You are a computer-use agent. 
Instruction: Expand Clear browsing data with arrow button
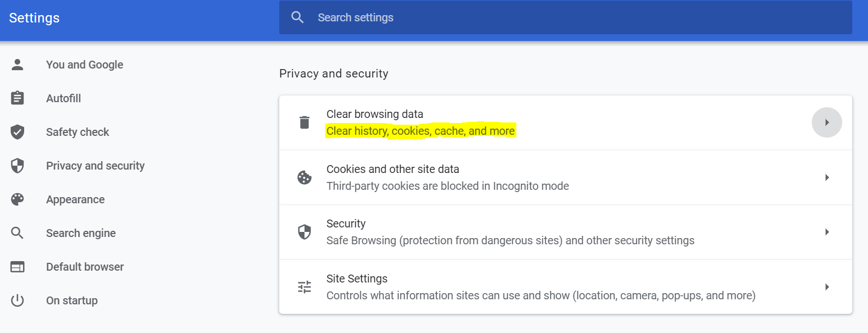click(826, 122)
